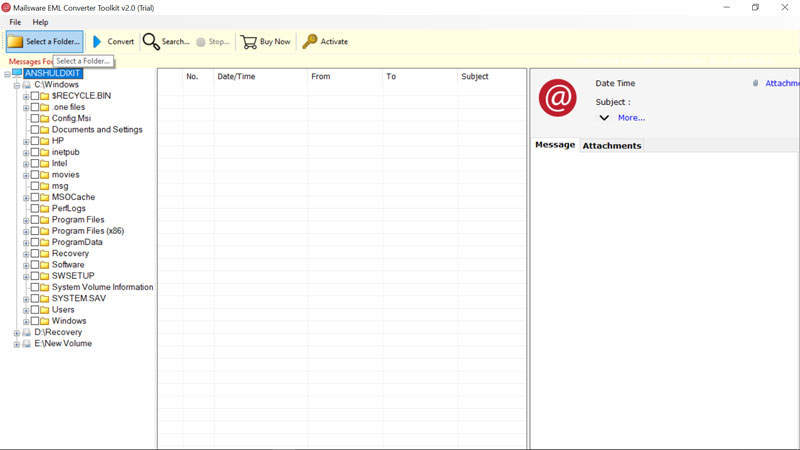Open the File menu
The image size is (800, 450).
pyautogui.click(x=15, y=22)
